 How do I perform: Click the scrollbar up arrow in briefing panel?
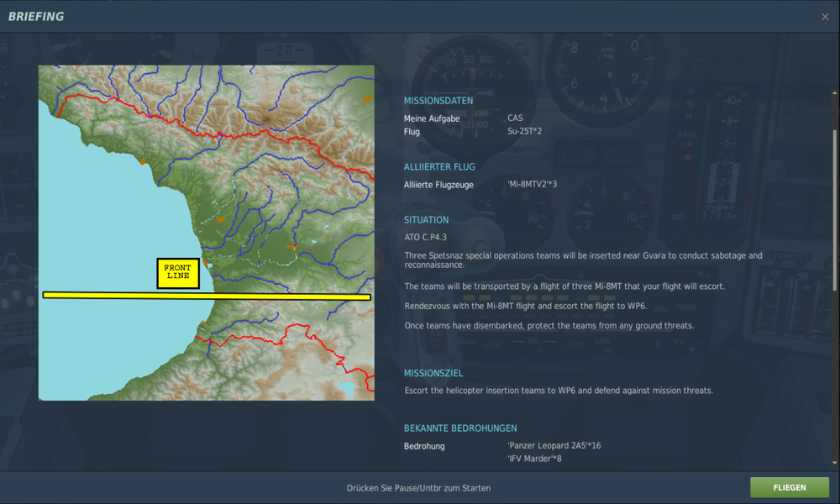pos(835,93)
